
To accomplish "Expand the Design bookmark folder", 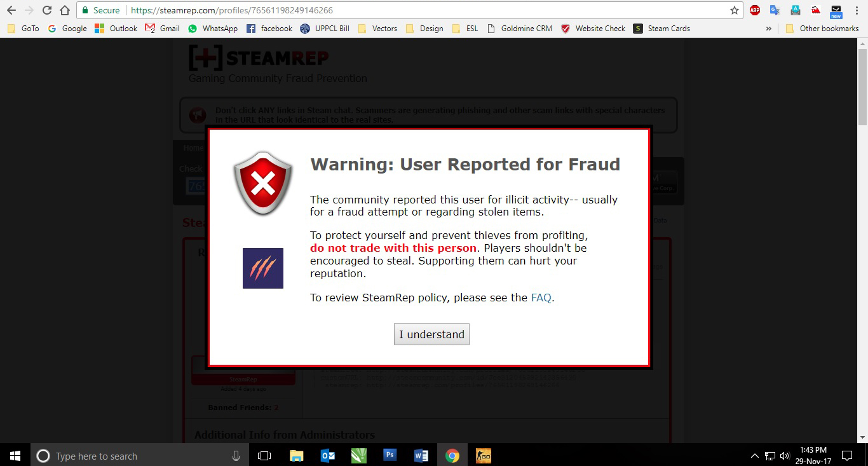I will coord(424,28).
